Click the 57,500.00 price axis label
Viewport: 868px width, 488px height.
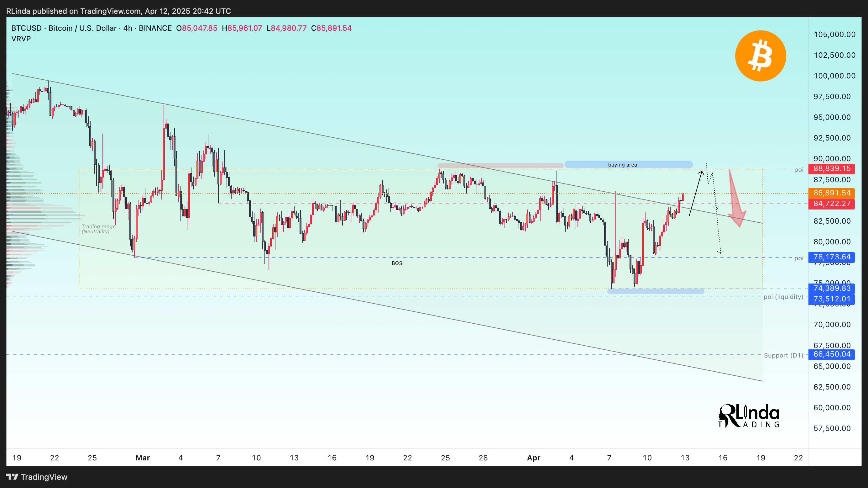click(x=832, y=428)
